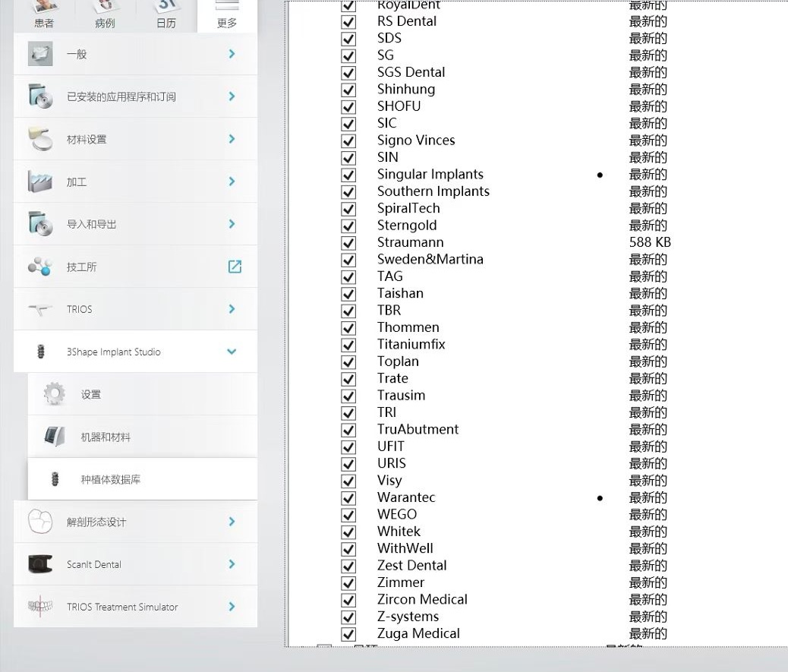
Task: Toggle the Southern Implants checkbox
Action: click(348, 192)
